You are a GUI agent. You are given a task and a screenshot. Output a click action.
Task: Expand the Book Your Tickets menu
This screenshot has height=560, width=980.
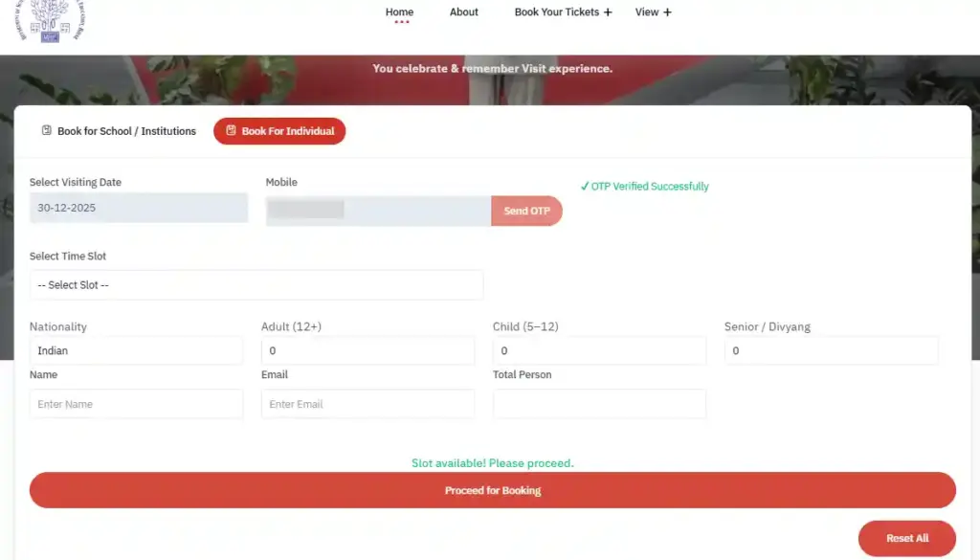pyautogui.click(x=563, y=11)
